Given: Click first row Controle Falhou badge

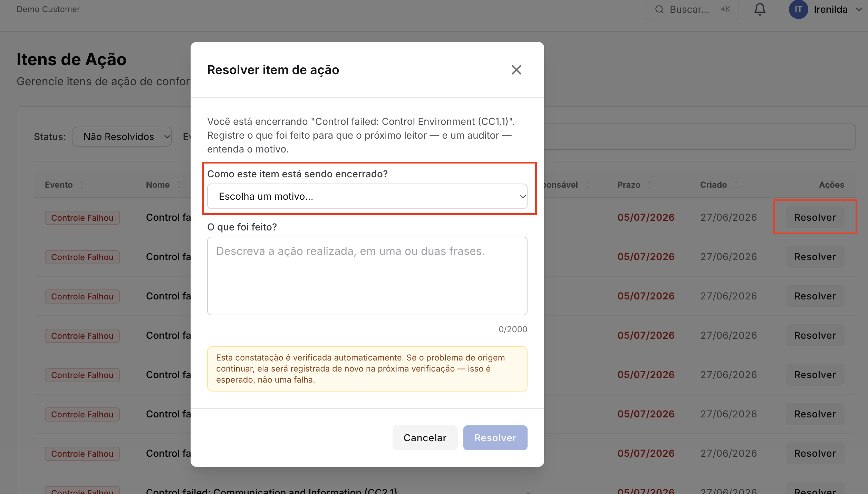Looking at the screenshot, I should [82, 218].
